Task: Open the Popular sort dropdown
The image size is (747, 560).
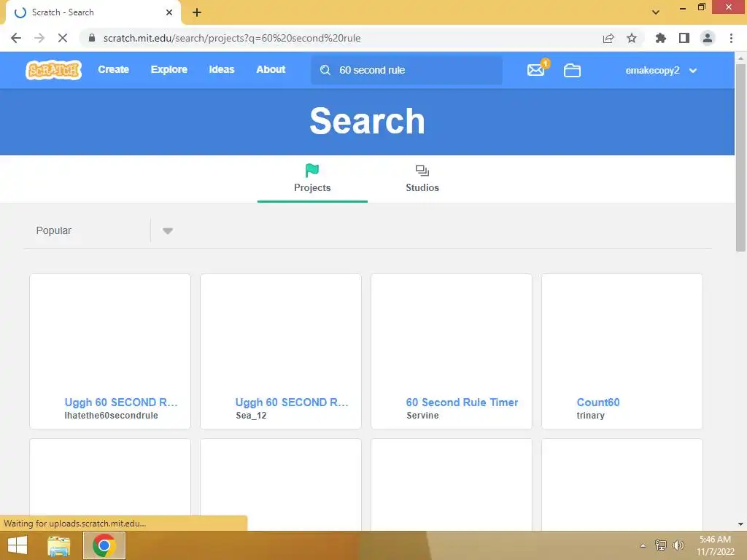Action: (101, 230)
